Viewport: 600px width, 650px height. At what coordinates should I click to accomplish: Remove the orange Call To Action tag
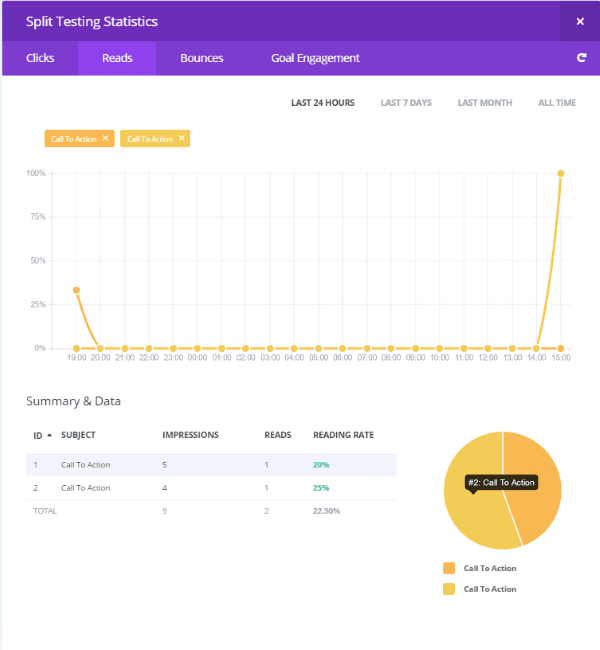click(x=105, y=138)
